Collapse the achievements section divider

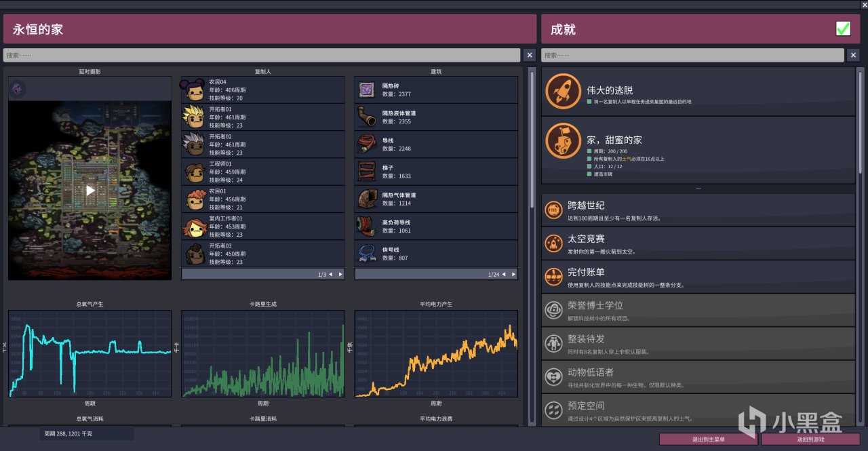point(698,189)
